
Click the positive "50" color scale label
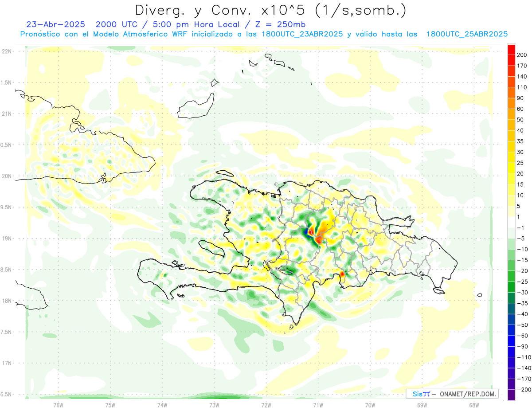point(520,120)
